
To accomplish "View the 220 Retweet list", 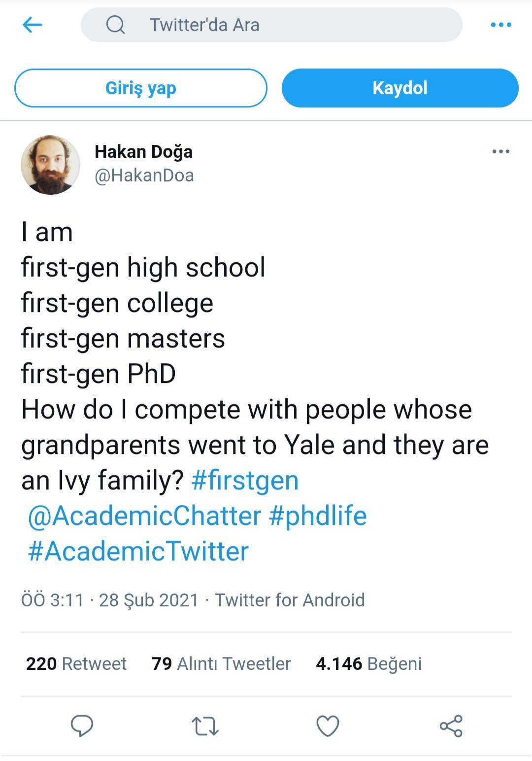I will coord(76,663).
